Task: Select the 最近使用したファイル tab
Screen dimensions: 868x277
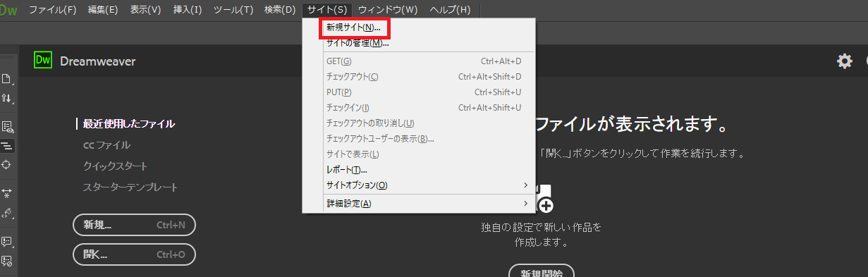Action: (128, 124)
